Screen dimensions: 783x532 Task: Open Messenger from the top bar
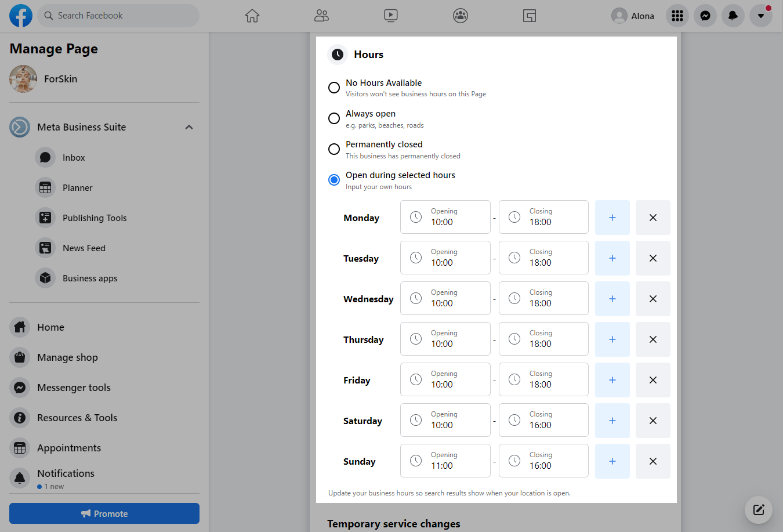[x=705, y=16]
